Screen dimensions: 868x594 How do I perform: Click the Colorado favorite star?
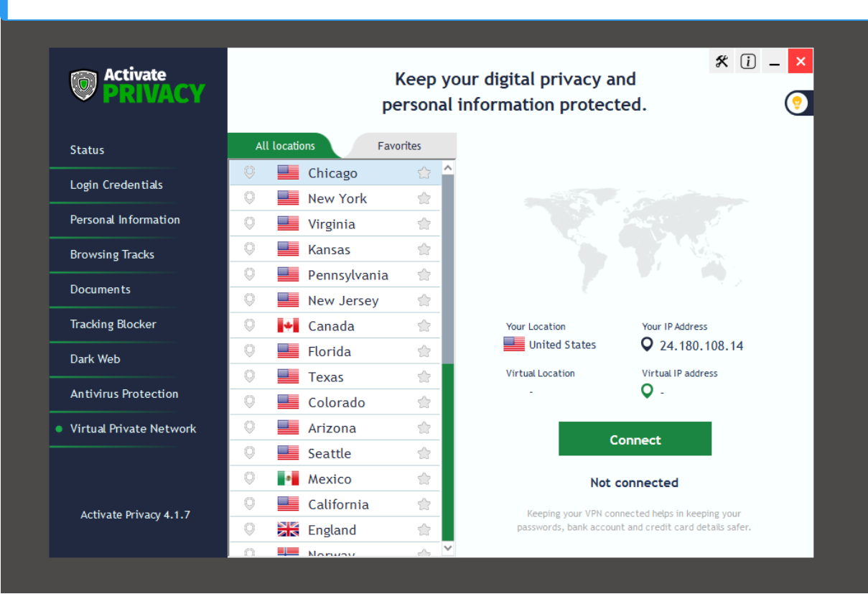(x=424, y=402)
